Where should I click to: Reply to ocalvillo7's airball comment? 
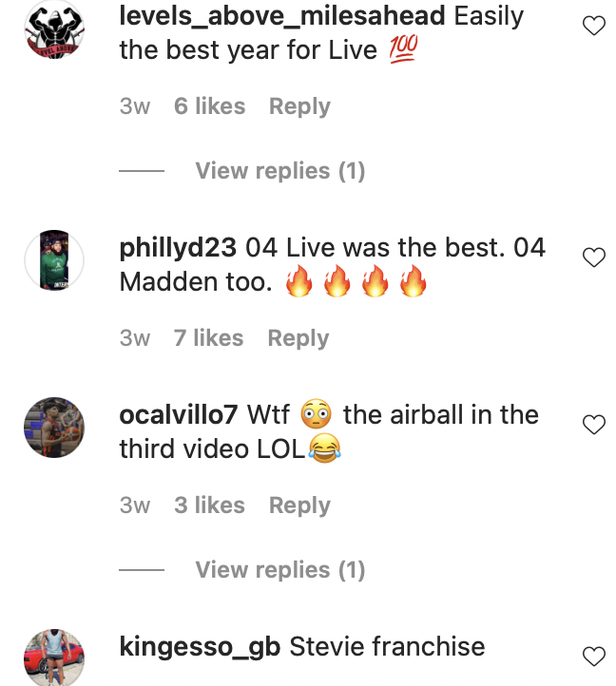coord(299,505)
